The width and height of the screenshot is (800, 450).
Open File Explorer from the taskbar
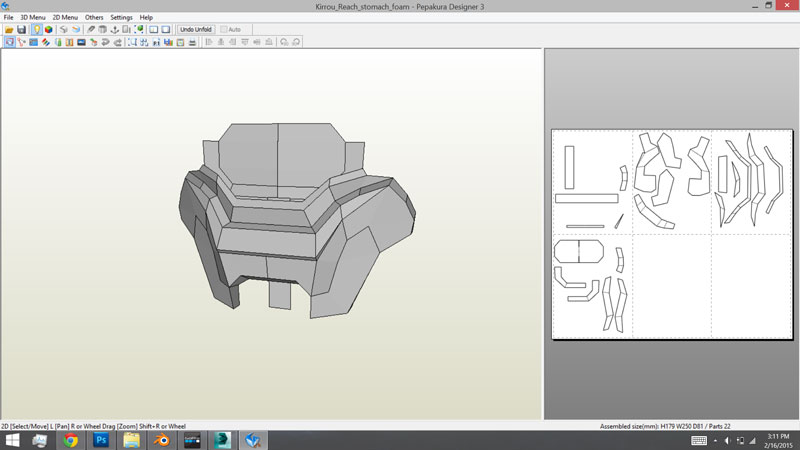pos(131,440)
